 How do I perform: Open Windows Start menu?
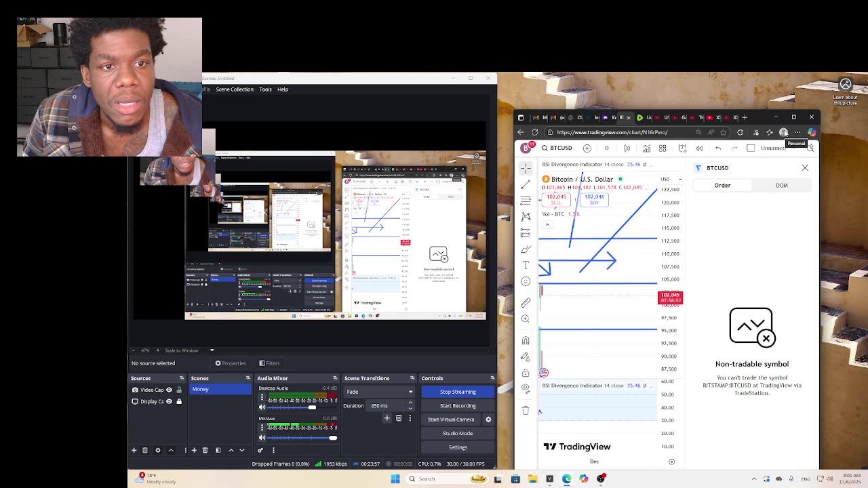click(395, 479)
